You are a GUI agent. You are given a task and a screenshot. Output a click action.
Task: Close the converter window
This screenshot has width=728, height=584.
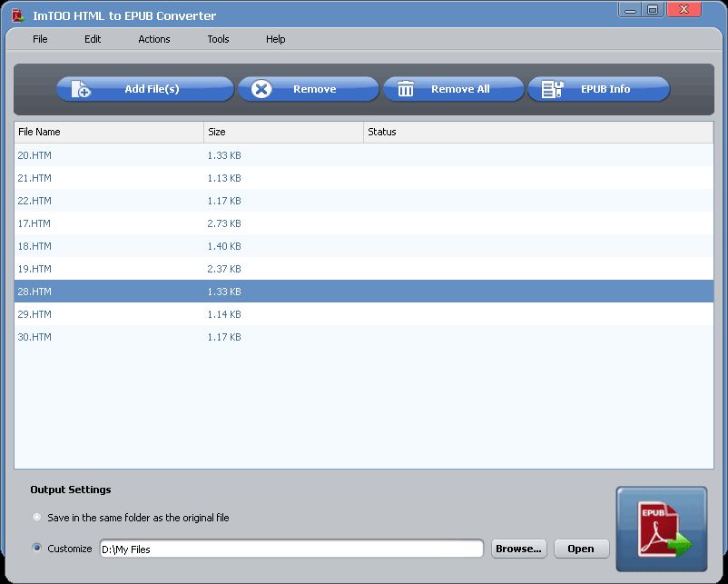click(684, 10)
